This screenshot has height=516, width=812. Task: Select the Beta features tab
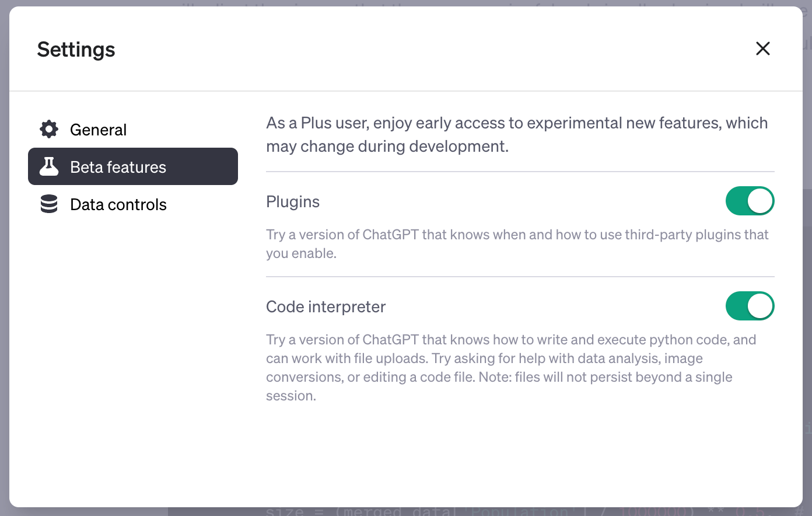133,166
